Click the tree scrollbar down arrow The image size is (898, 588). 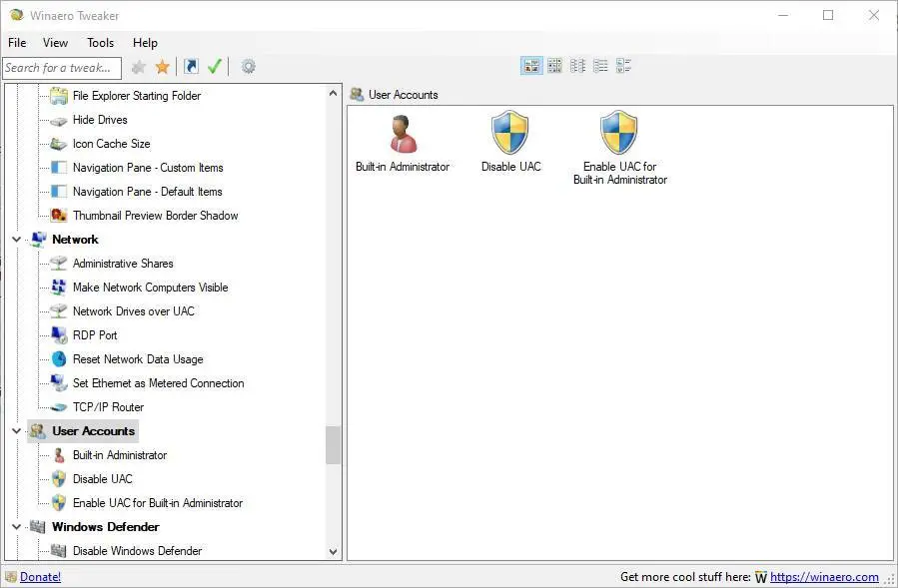point(333,552)
